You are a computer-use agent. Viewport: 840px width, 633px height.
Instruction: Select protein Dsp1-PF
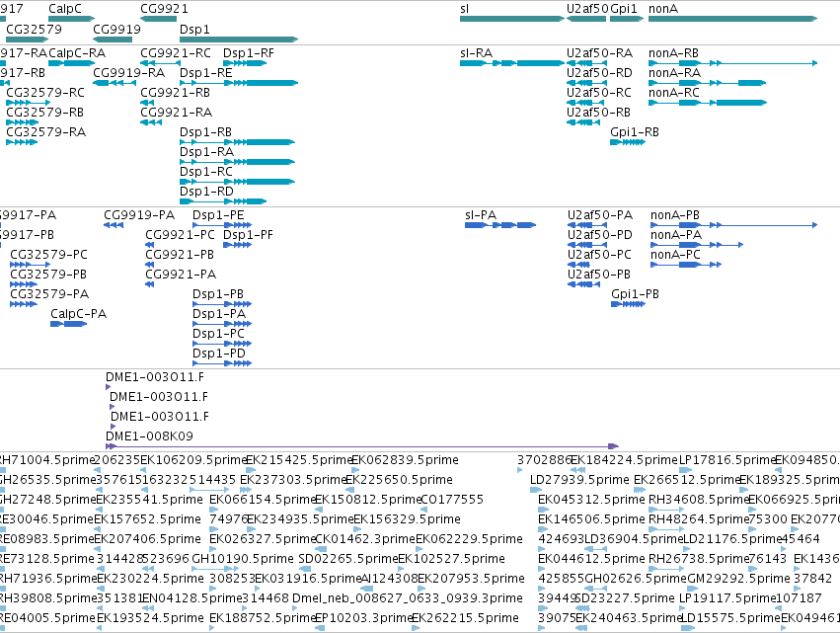(x=237, y=245)
